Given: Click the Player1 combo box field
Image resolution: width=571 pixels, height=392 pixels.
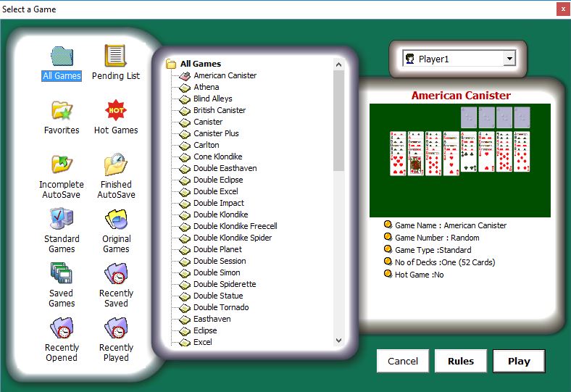Looking at the screenshot, I should click(459, 59).
